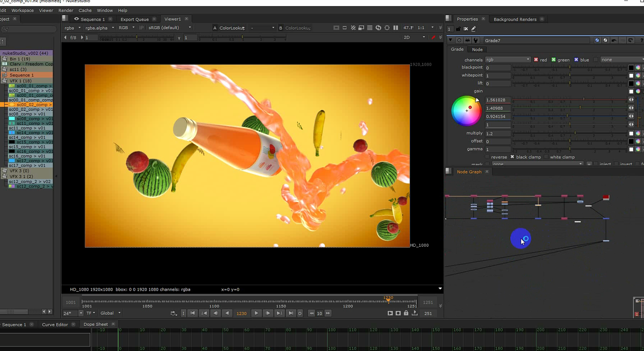Click the lock icon in Properties toolbar
The image size is (644, 351).
click(458, 29)
